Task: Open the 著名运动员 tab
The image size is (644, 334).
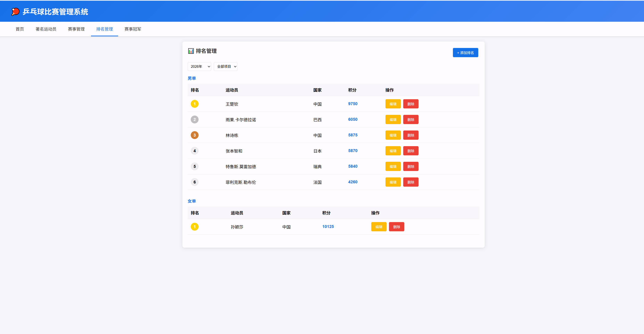Action: (x=46, y=29)
